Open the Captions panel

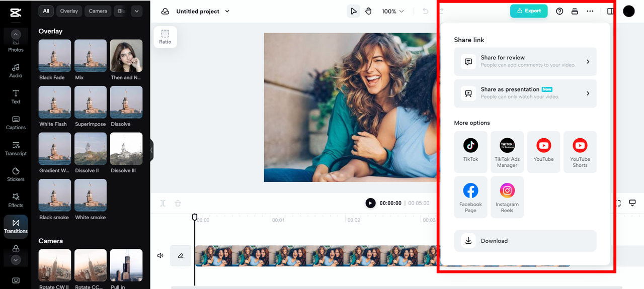(16, 123)
